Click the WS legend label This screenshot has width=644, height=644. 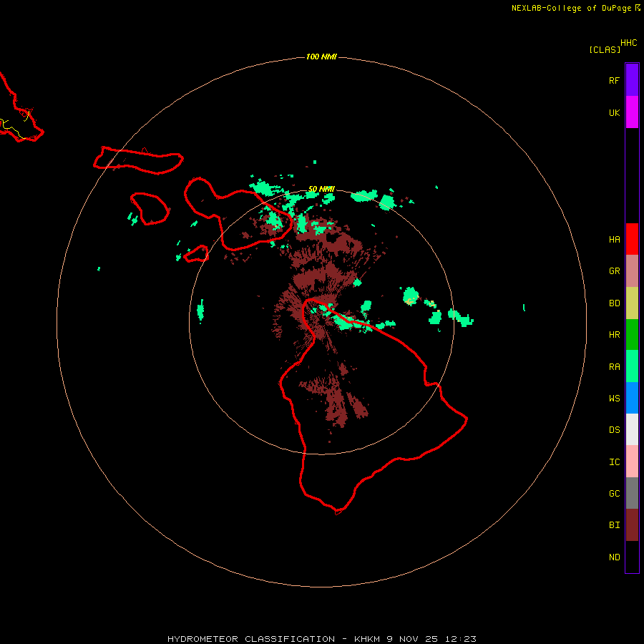614,399
